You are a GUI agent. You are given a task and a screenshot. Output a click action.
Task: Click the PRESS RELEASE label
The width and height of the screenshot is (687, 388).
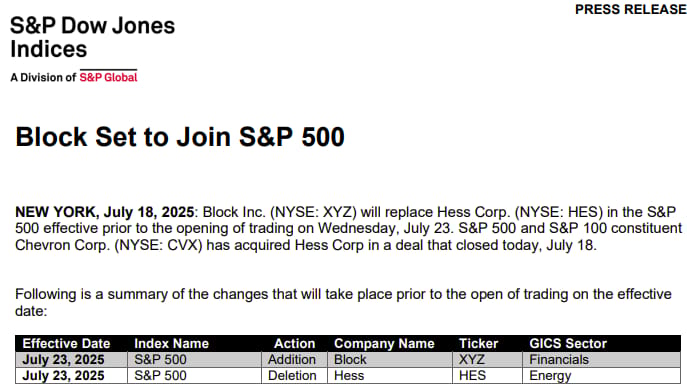click(x=630, y=9)
